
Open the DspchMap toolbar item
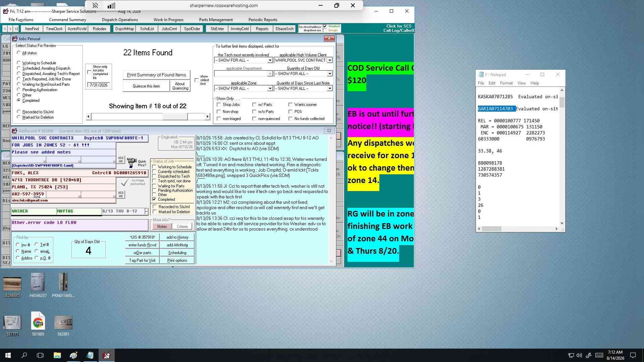click(x=124, y=29)
